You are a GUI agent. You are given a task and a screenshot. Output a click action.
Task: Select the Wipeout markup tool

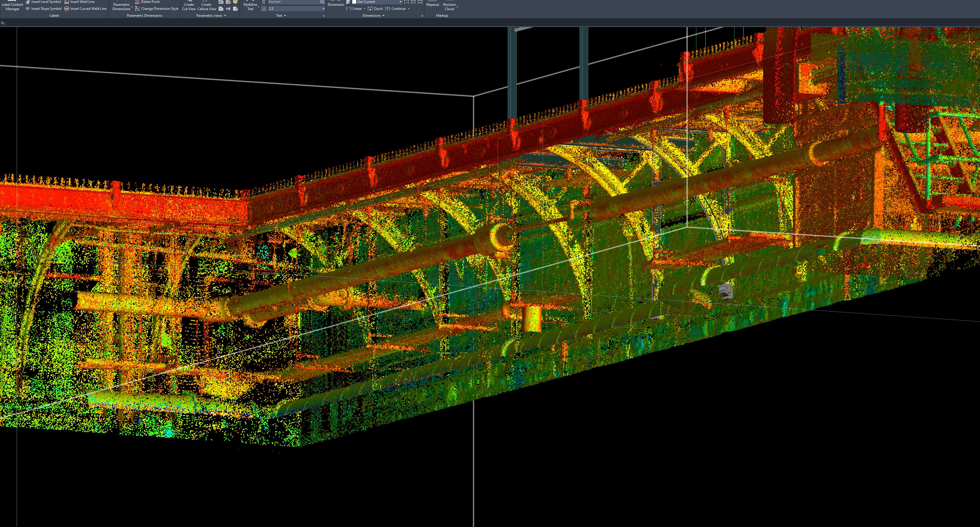[x=432, y=5]
